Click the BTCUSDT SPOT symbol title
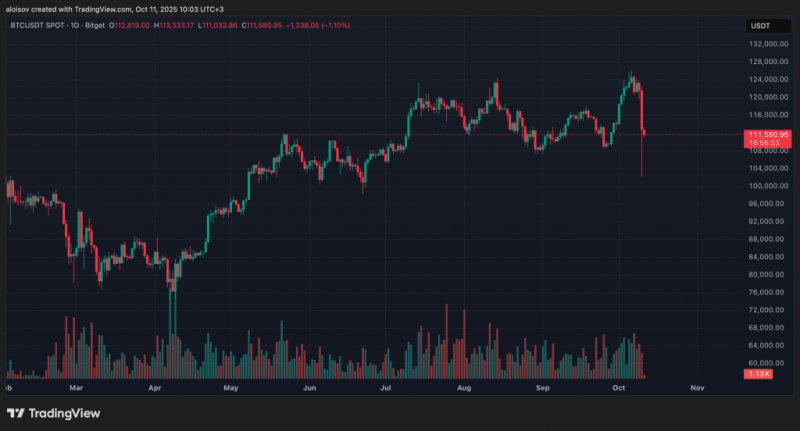Image resolution: width=800 pixels, height=431 pixels. point(38,25)
